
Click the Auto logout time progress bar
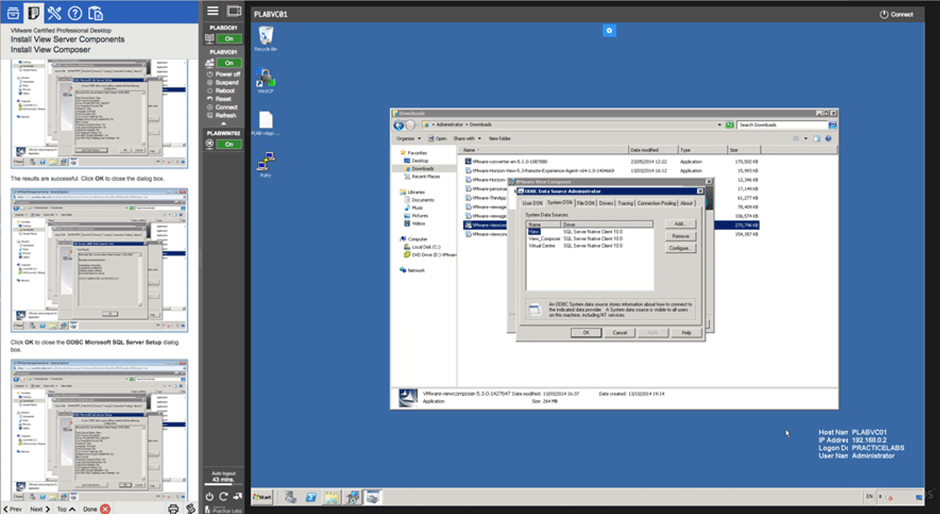pos(224,484)
